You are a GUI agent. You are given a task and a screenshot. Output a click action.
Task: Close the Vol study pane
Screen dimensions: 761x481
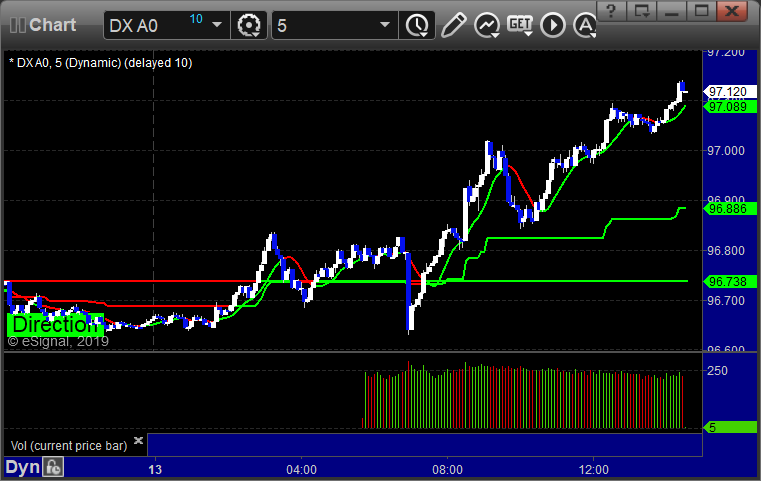pos(138,440)
